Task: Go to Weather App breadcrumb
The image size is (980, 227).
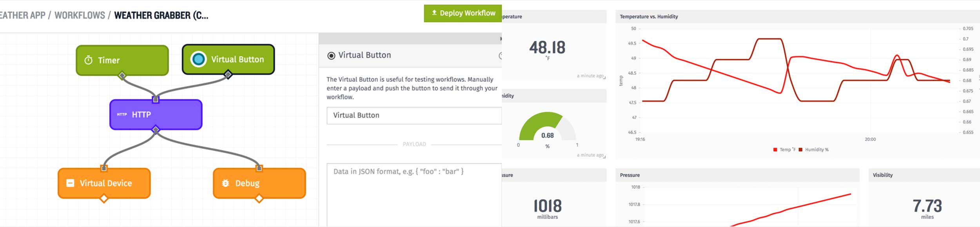Action: 22,15
